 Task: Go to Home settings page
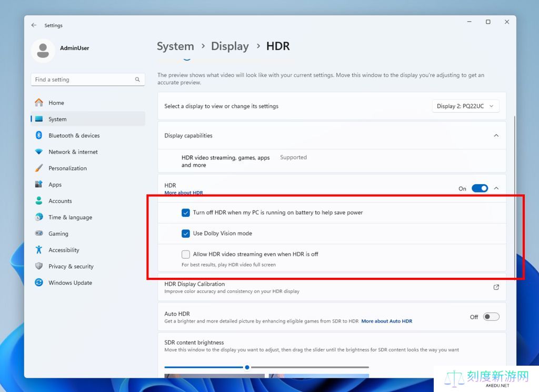88,103
